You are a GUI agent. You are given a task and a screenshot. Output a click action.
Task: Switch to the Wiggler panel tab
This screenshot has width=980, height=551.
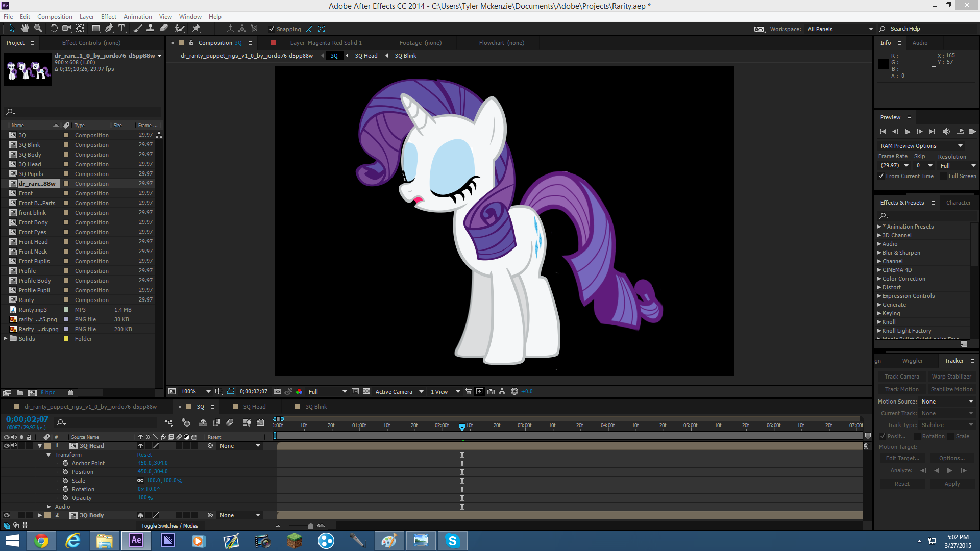click(x=912, y=361)
